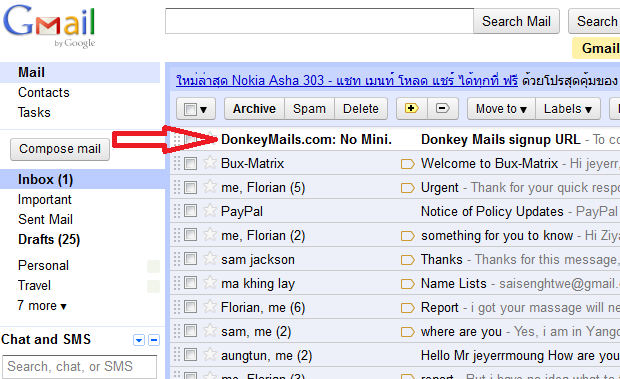Select aungtun, me (2) email checkbox
Screen dimensions: 620x379
190,355
